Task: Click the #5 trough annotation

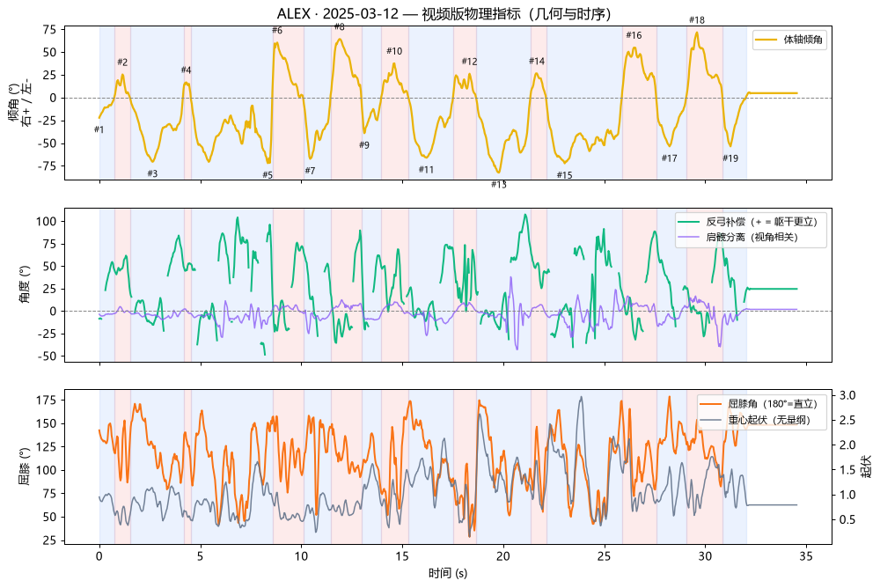Action: [x=268, y=174]
